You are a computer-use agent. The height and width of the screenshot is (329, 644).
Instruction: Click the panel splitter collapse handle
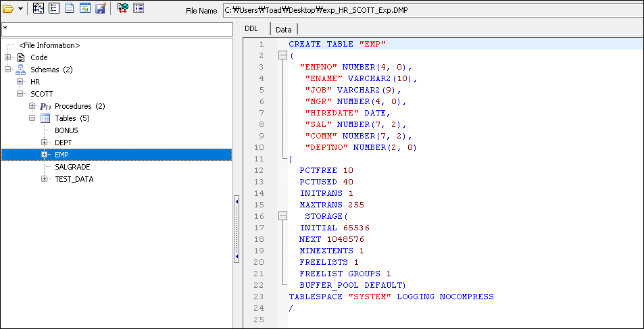point(237,228)
